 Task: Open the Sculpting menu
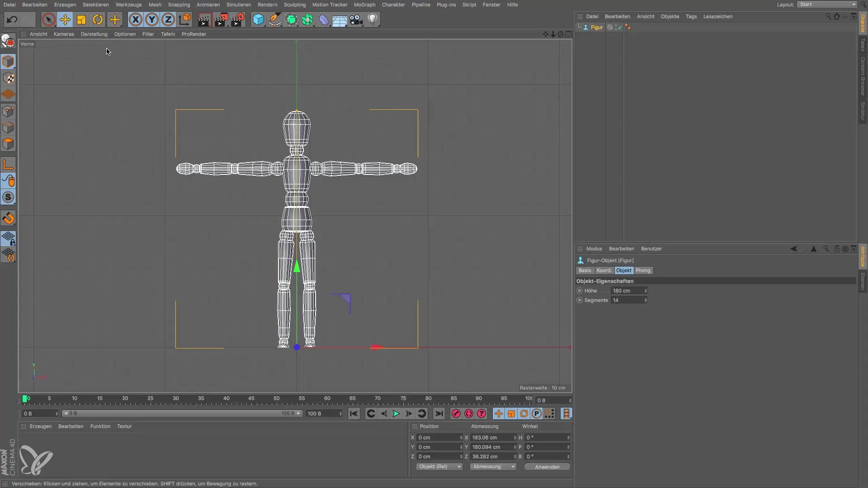coord(295,5)
